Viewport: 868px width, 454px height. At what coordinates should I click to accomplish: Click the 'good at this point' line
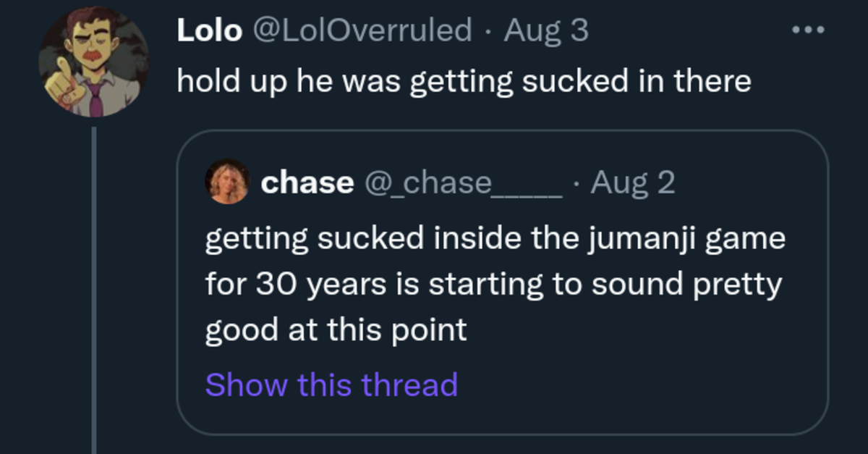(336, 331)
